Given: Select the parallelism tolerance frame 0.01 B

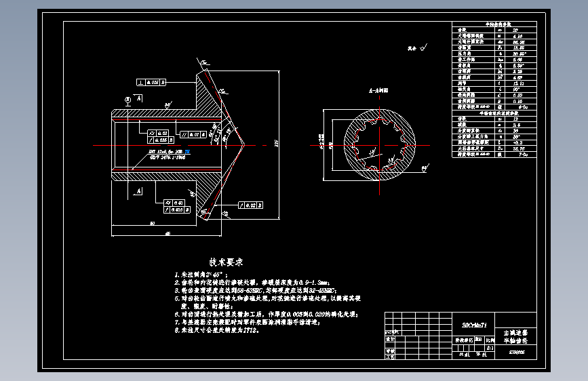Looking at the screenshot, I should pos(193,134).
